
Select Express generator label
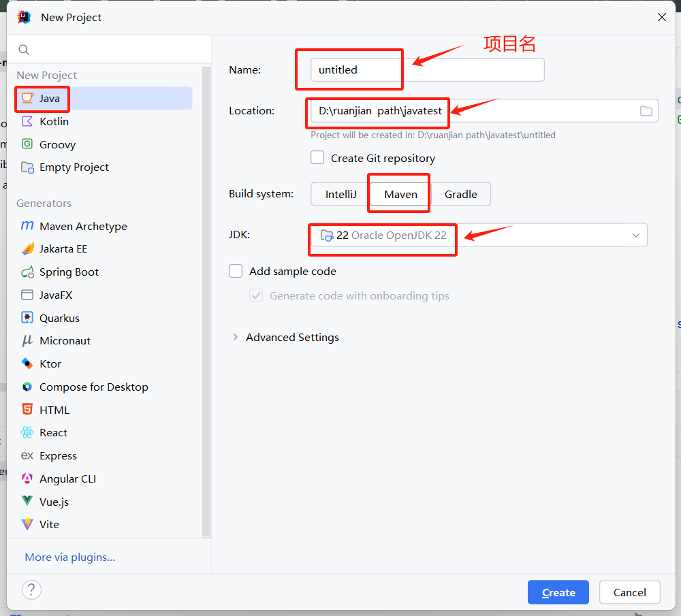tap(58, 456)
